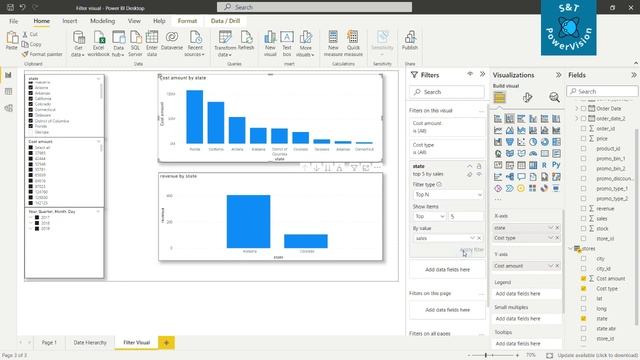Screen dimensions: 640x360
Task: Open the Data hub menu
Action: pos(118,44)
